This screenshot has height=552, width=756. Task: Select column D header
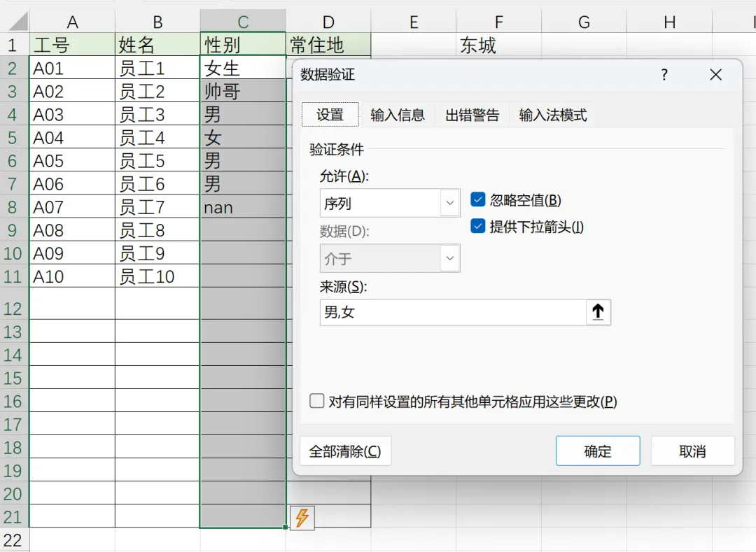pyautogui.click(x=328, y=22)
